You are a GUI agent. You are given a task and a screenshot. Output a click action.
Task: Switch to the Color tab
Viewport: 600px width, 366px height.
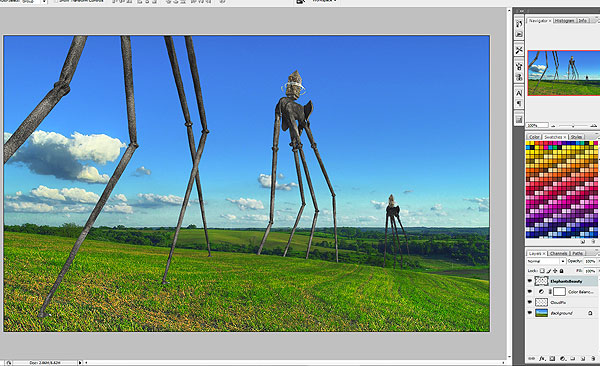534,137
